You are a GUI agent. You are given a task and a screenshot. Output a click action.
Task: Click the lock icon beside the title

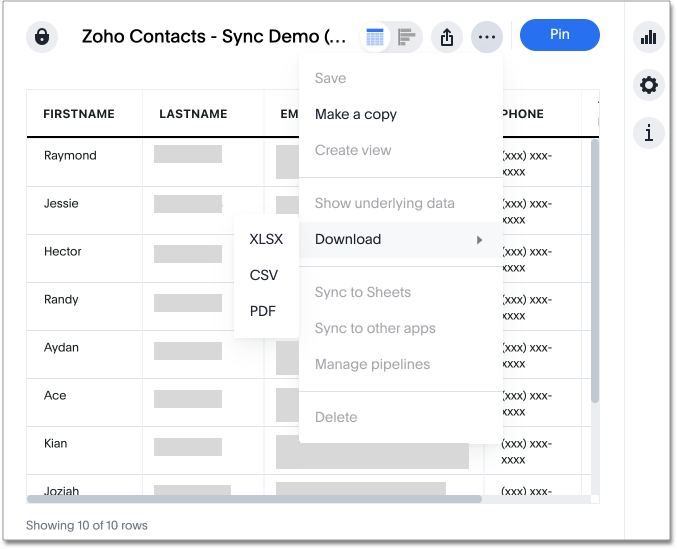(42, 37)
